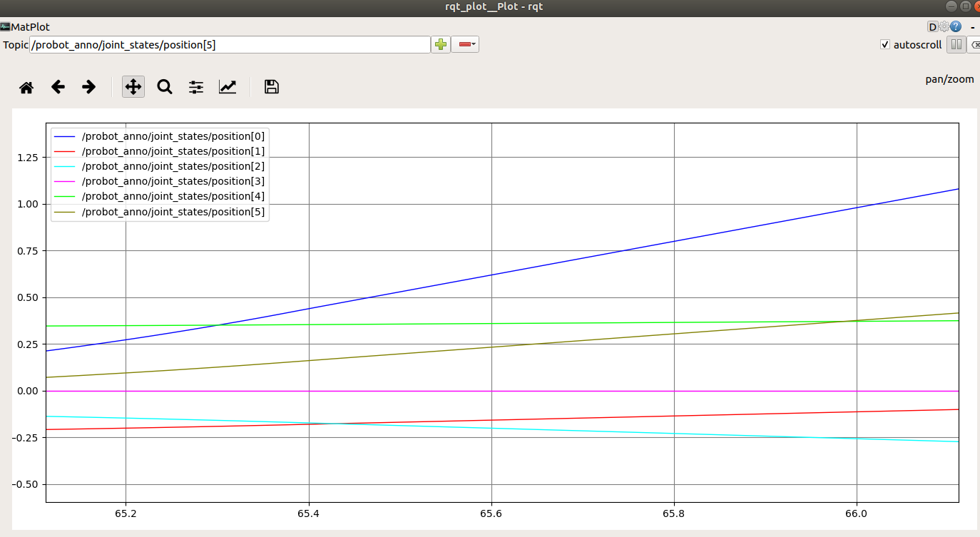The image size is (980, 537).
Task: Pause the plot with pause button
Action: click(x=956, y=44)
